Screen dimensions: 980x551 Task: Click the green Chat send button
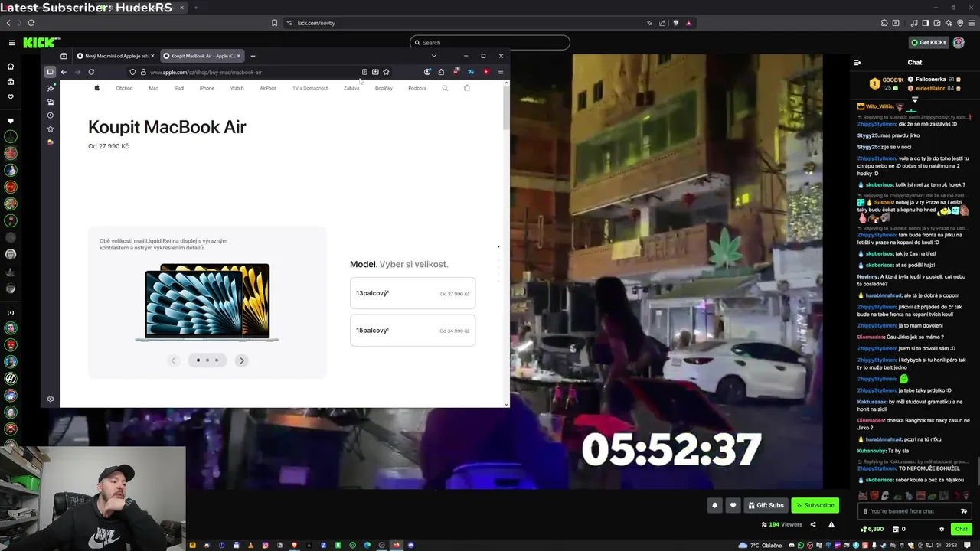961,529
